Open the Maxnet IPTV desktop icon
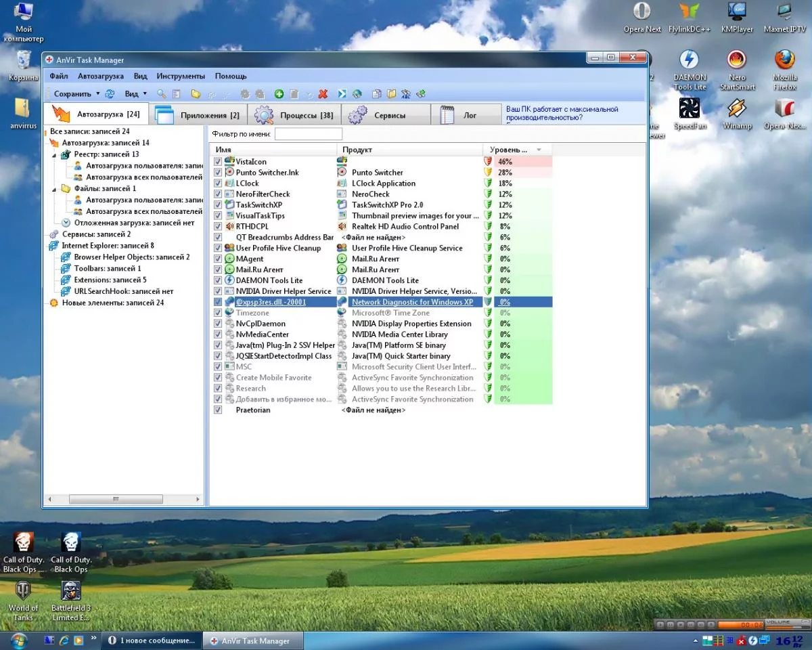This screenshot has width=812, height=650. click(x=784, y=18)
